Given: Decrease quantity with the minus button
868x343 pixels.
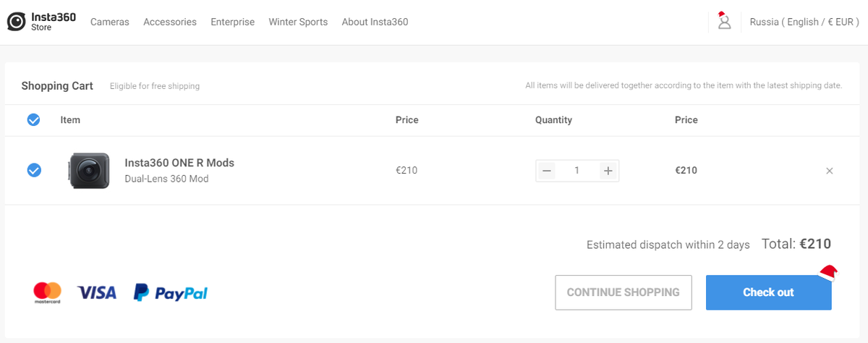Looking at the screenshot, I should [548, 171].
